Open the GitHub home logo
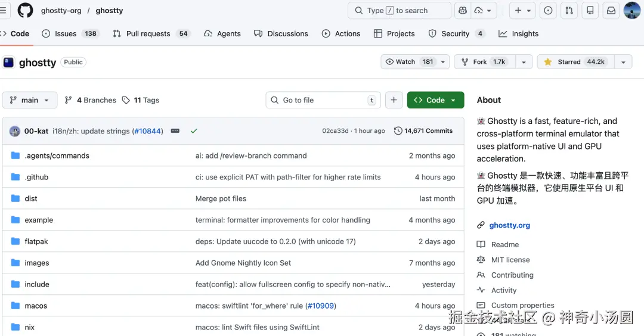 (25, 10)
